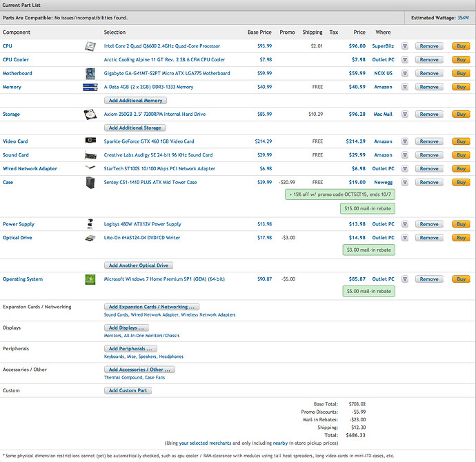This screenshot has height=462, width=476.
Task: Click the 354W estimated wattage link
Action: [x=464, y=18]
